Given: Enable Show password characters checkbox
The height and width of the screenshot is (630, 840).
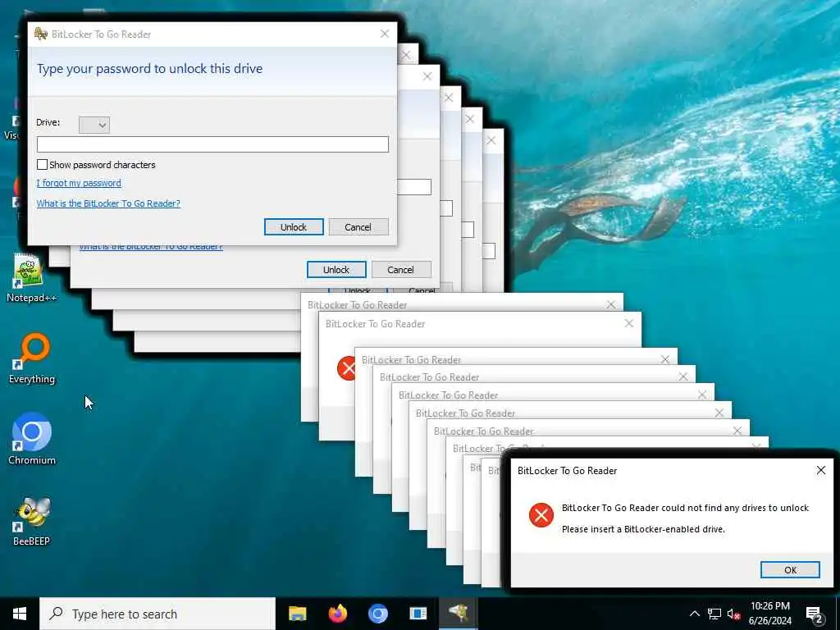Looking at the screenshot, I should pyautogui.click(x=43, y=164).
